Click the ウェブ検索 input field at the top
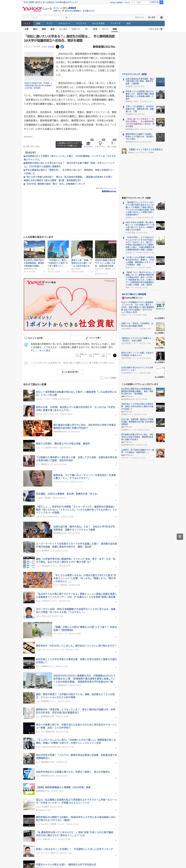Image resolution: width=186 pixels, height=868 pixels. pyautogui.click(x=140, y=2)
